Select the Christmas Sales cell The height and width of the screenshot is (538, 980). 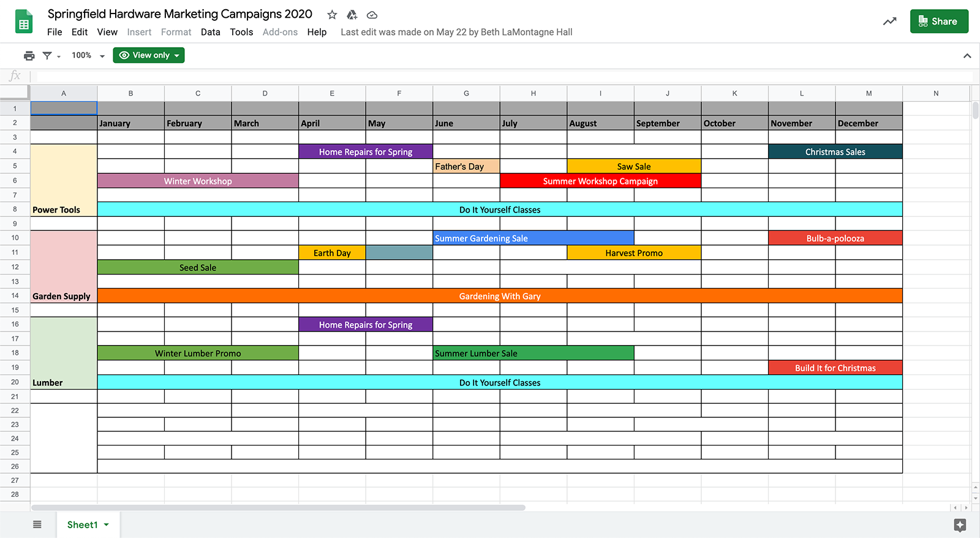[835, 151]
